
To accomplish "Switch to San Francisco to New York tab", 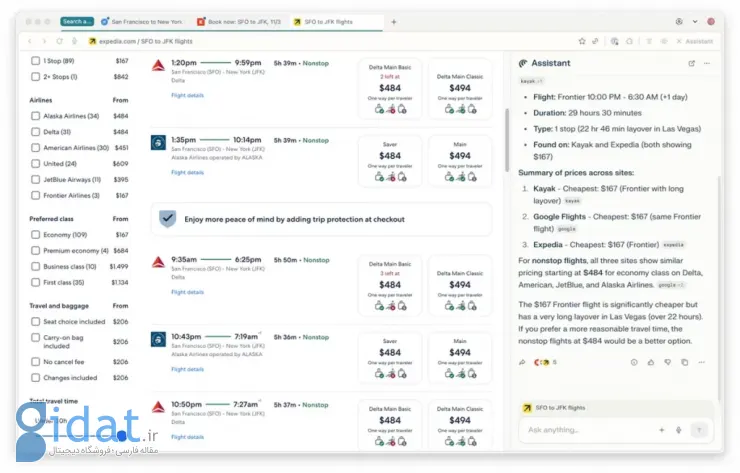I will pyautogui.click(x=143, y=21).
